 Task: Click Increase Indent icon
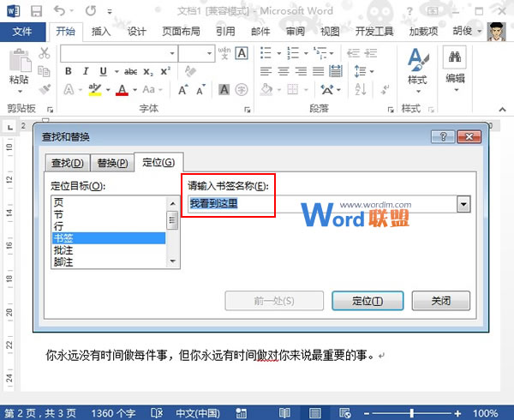tap(371, 53)
